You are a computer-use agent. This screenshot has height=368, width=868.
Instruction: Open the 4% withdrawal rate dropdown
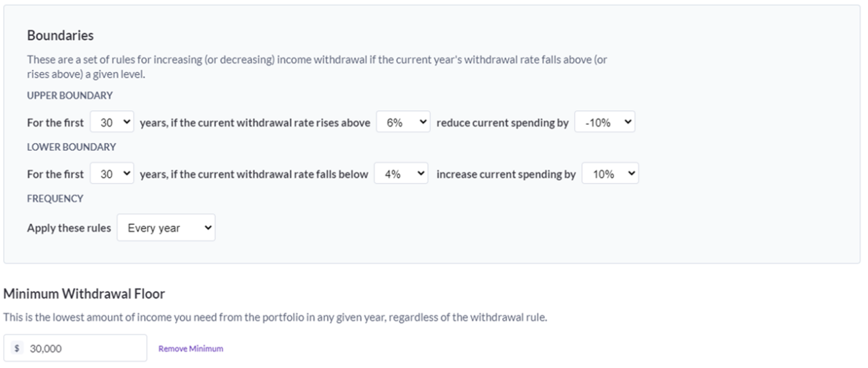tap(401, 174)
